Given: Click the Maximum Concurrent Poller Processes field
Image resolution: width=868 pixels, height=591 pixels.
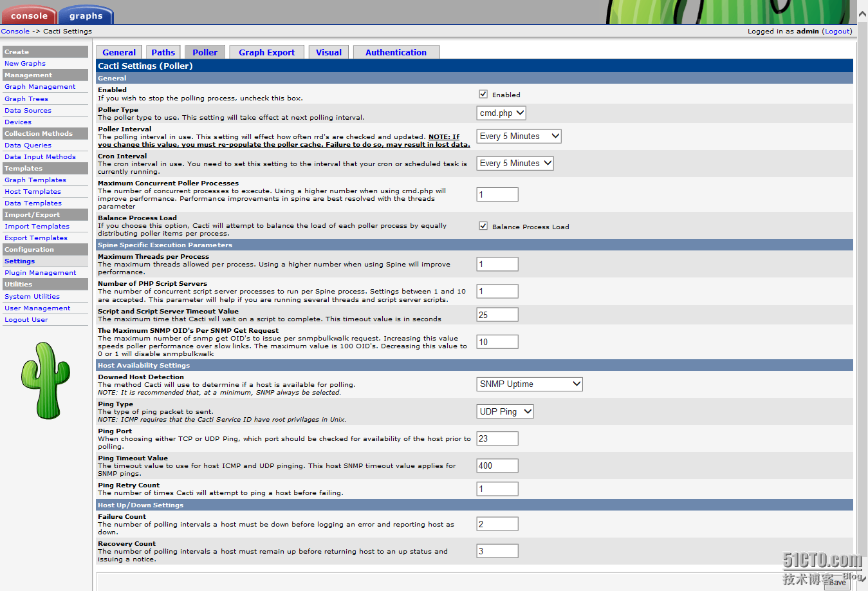Looking at the screenshot, I should coord(497,194).
